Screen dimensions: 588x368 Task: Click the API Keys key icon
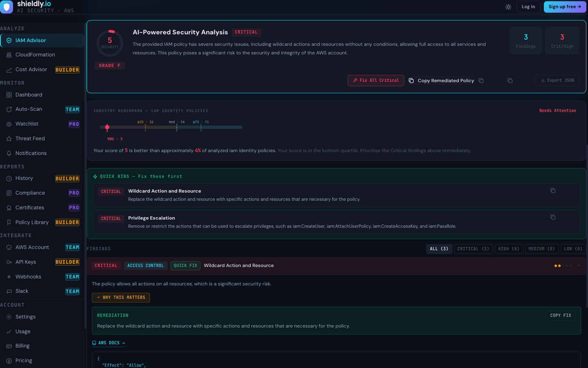(9, 262)
